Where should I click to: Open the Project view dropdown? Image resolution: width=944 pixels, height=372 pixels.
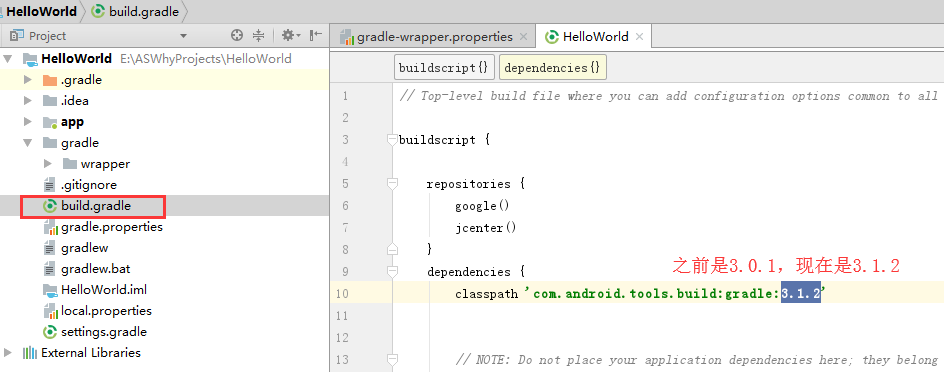(184, 36)
